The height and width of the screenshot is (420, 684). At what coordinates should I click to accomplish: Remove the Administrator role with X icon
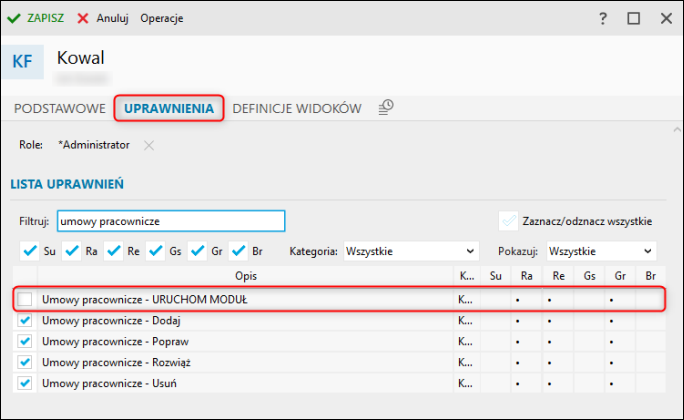point(149,145)
